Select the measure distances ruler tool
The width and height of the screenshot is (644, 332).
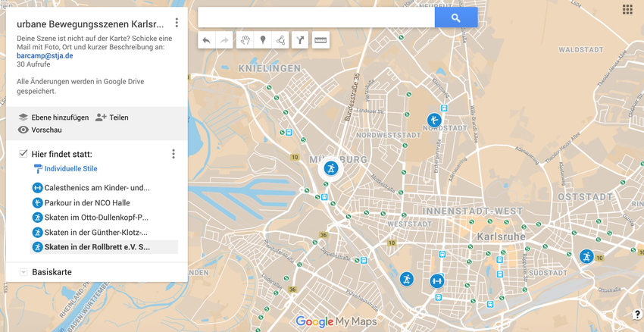click(320, 40)
